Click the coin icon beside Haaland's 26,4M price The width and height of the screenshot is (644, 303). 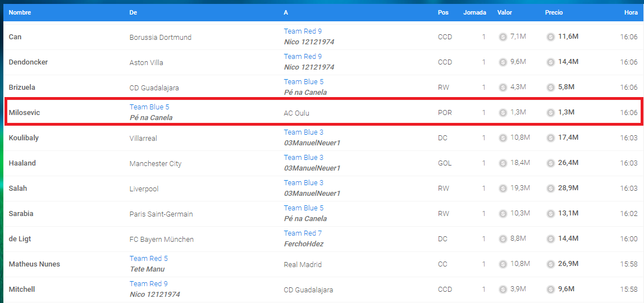pyautogui.click(x=551, y=163)
